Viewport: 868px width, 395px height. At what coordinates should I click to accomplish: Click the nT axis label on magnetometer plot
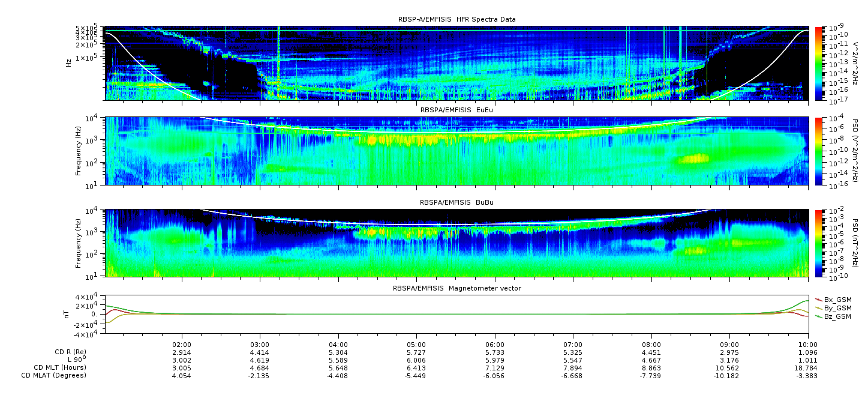(x=68, y=315)
